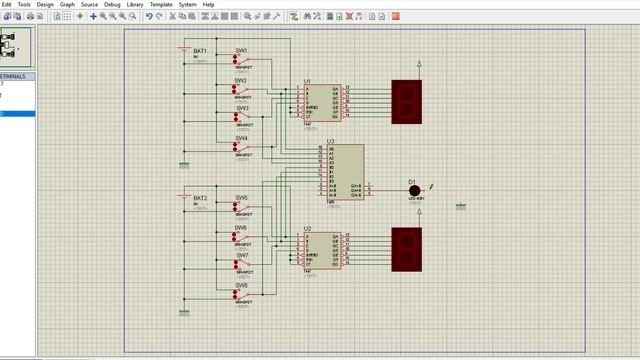Click the Zoom Out magnifier icon

pyautogui.click(x=113, y=16)
